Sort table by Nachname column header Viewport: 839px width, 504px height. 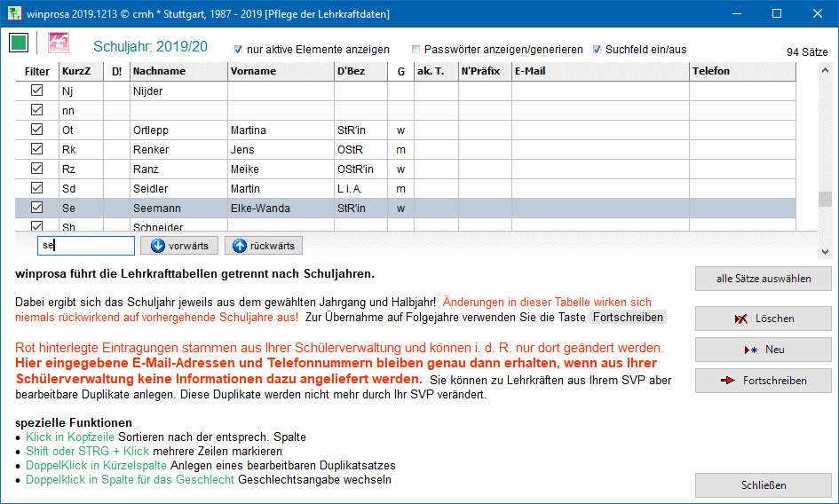pyautogui.click(x=178, y=71)
